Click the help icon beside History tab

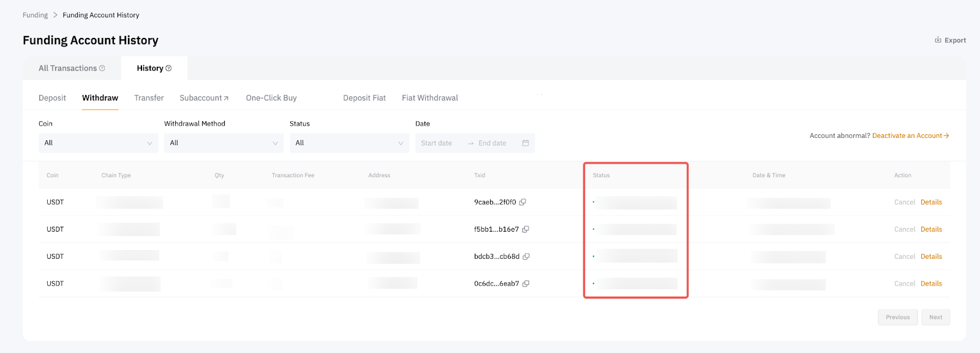pos(168,68)
